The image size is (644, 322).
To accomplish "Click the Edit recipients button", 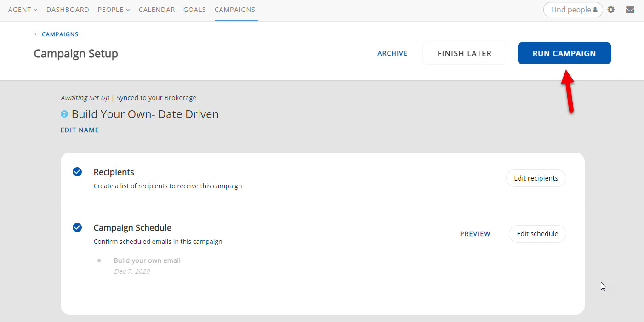I will pos(536,178).
